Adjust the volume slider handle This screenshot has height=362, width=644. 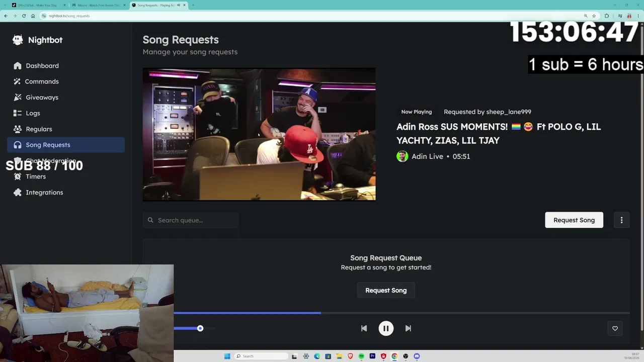click(x=200, y=328)
